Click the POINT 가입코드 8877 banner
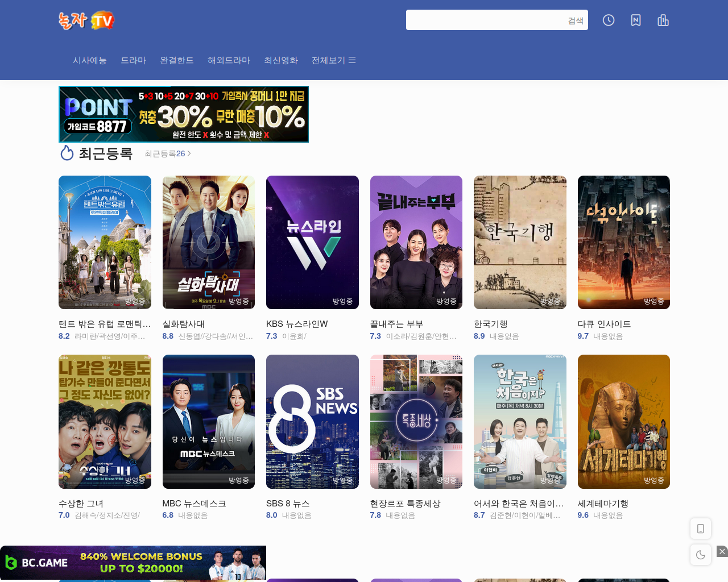728x582 pixels. click(184, 114)
